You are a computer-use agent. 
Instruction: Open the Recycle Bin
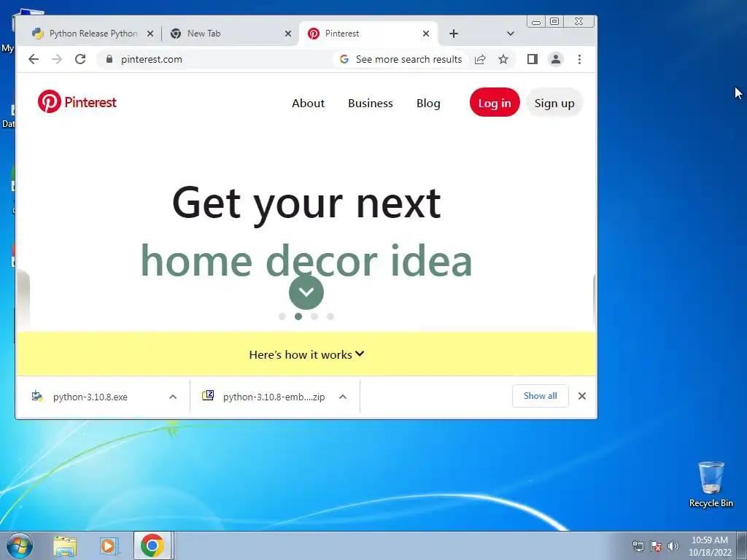(x=711, y=484)
